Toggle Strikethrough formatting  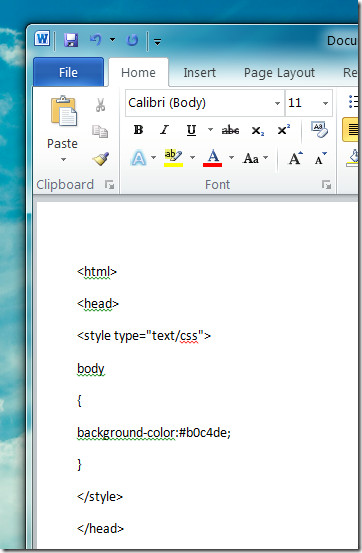coord(230,130)
